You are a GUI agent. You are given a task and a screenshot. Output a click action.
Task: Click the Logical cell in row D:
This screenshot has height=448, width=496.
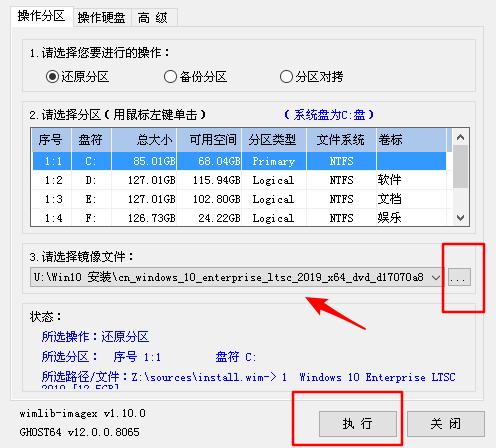coord(273,180)
